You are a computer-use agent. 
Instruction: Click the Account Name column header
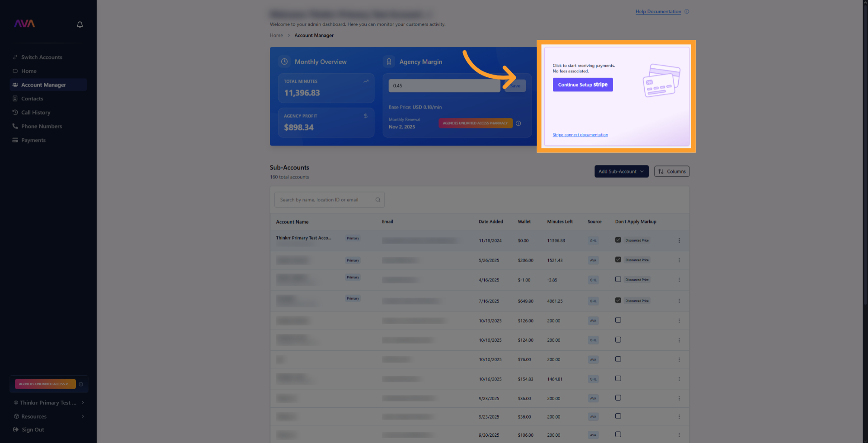click(292, 222)
